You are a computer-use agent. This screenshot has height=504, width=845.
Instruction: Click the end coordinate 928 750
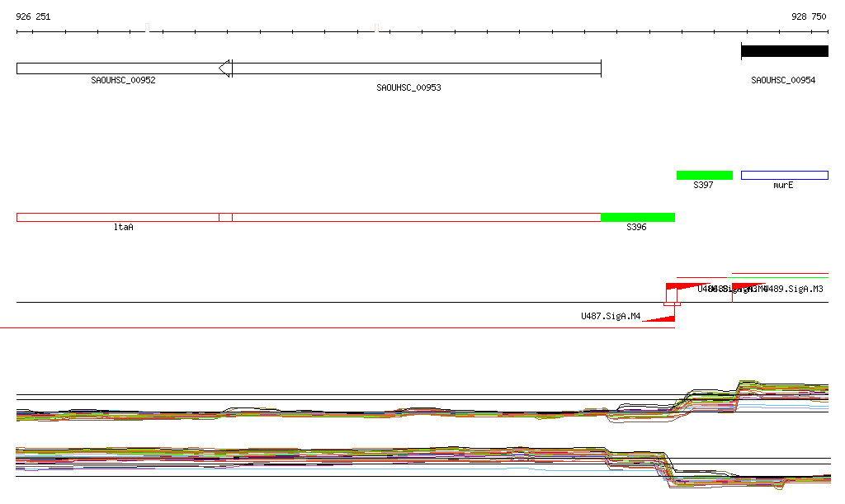809,16
